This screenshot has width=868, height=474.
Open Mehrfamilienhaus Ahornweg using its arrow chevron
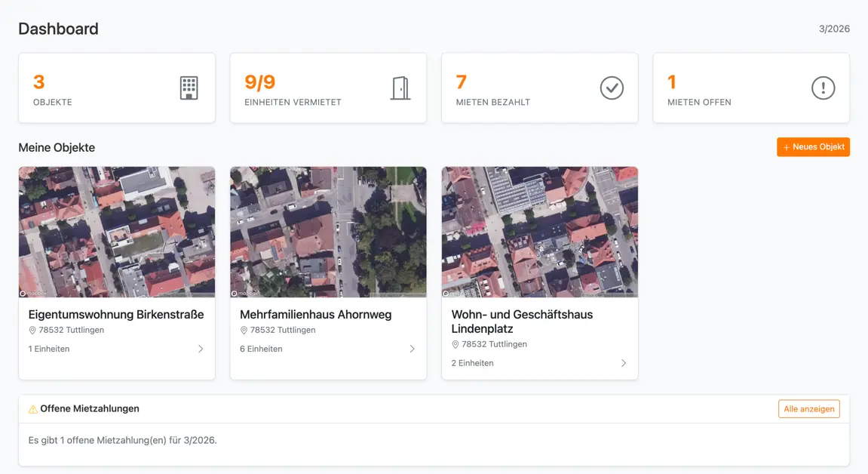[412, 349]
